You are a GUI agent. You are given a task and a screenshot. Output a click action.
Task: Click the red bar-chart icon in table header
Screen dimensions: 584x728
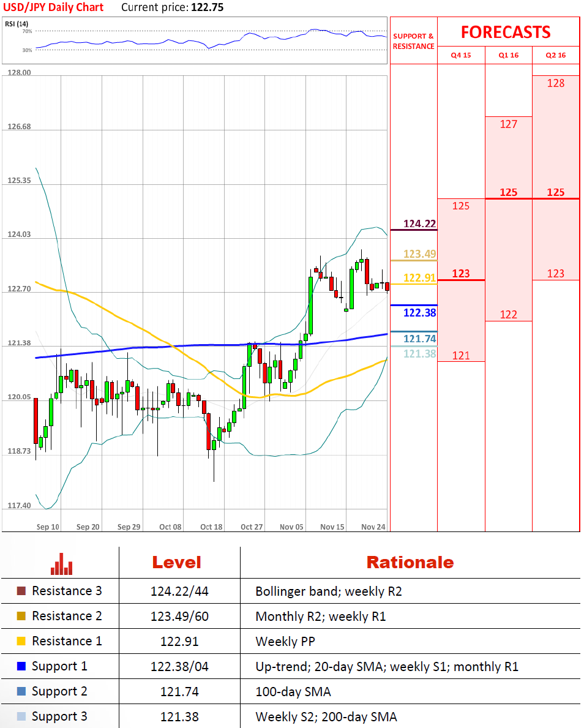coord(62,564)
